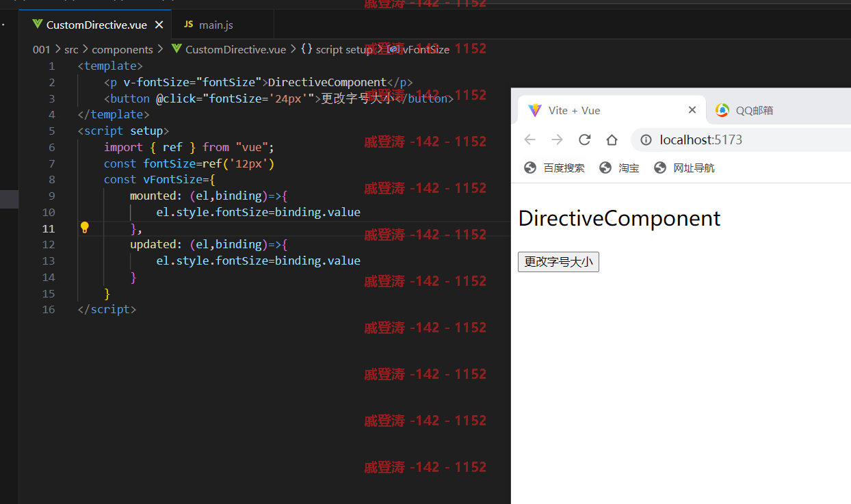Screen dimensions: 851x504
Task: Click breadcrumb segment components
Action: click(x=122, y=49)
